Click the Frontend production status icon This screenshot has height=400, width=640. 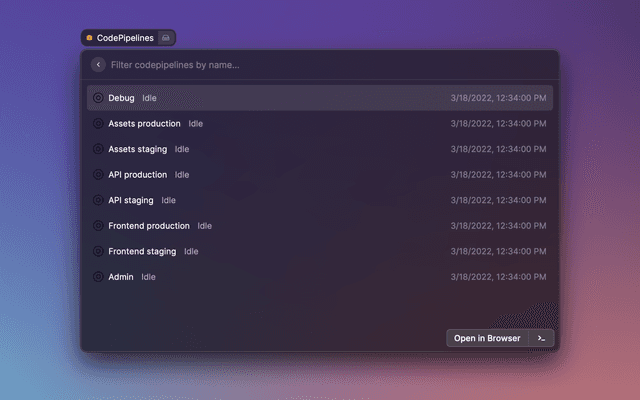point(98,226)
